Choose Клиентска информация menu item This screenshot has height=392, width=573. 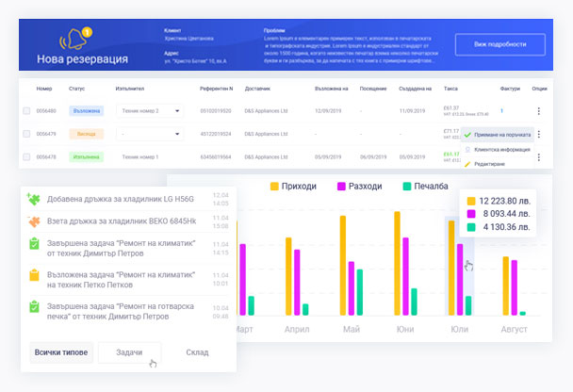[498, 150]
